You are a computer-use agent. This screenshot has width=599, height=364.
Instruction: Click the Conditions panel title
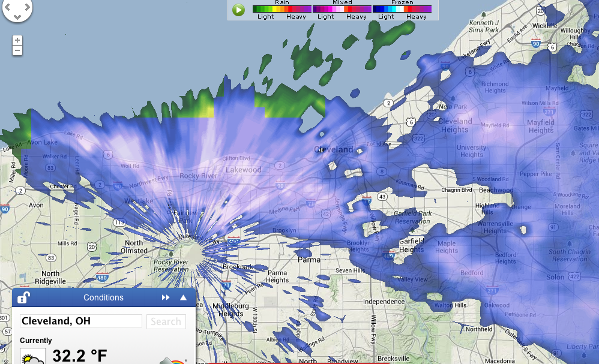click(103, 297)
